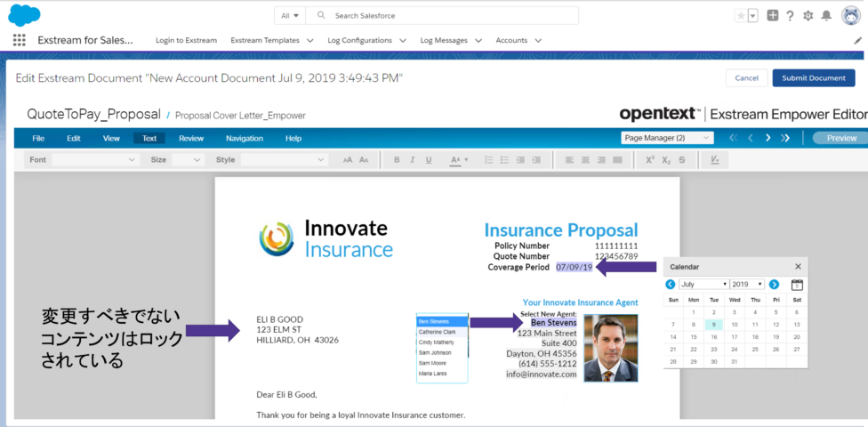Go to next month in calendar
Screen dimensions: 868x427
pyautogui.click(x=774, y=284)
